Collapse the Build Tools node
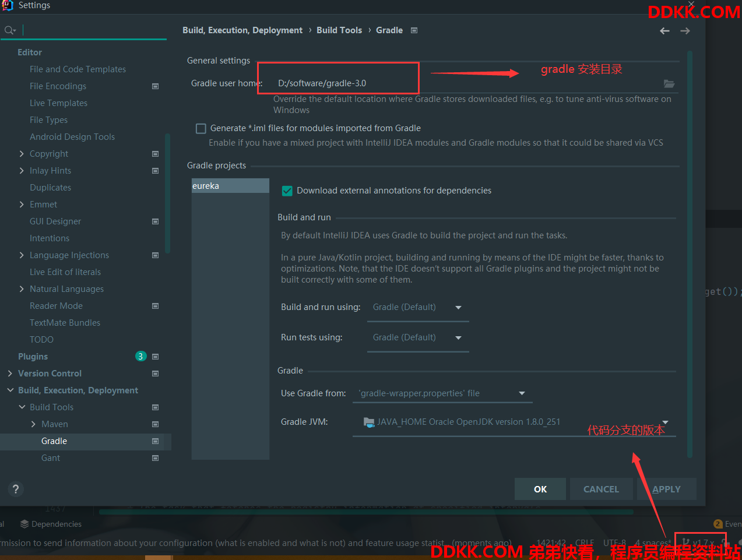Image resolution: width=742 pixels, height=560 pixels. tap(22, 407)
